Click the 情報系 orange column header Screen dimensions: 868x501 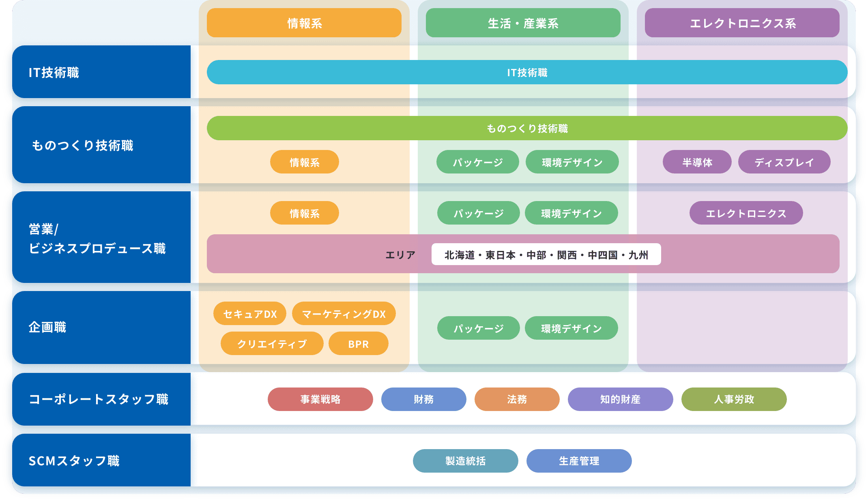(x=304, y=23)
